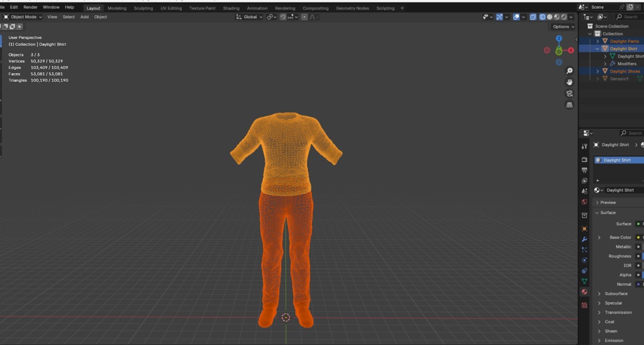Viewport: 644px width, 345px height.
Task: Switch to material preview shading
Action: pos(557,17)
